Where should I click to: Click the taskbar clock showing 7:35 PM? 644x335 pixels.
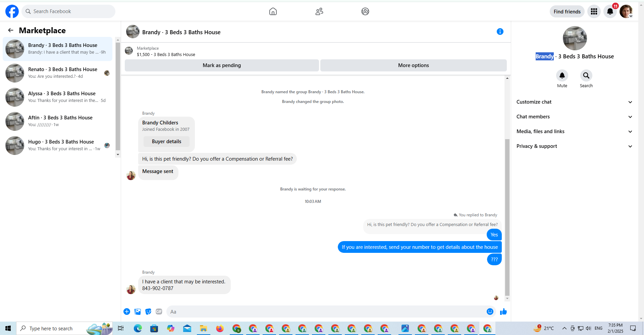coord(615,328)
